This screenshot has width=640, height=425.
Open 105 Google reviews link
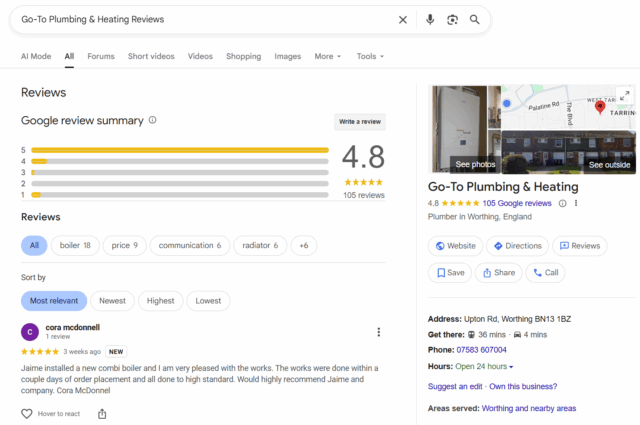pos(517,203)
